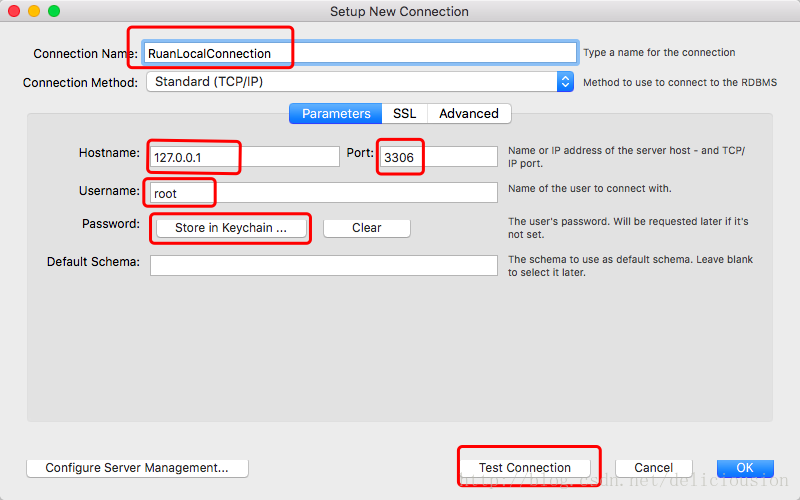Focus the Default Schema field
The width and height of the screenshot is (800, 500).
(x=324, y=265)
